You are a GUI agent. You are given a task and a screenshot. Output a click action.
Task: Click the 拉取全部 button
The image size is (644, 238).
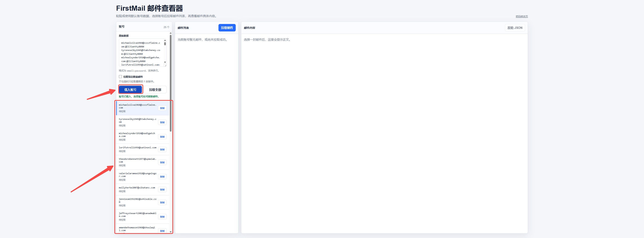coord(155,90)
